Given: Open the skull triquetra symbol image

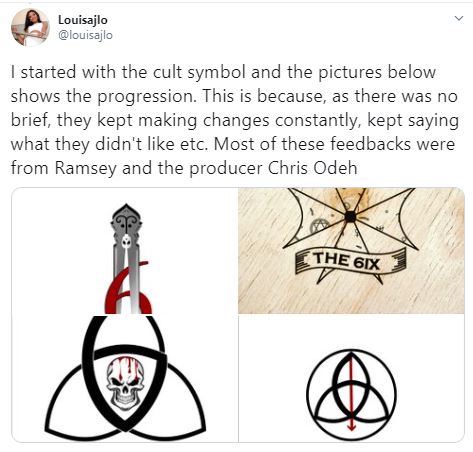Looking at the screenshot, I should click(x=125, y=379).
